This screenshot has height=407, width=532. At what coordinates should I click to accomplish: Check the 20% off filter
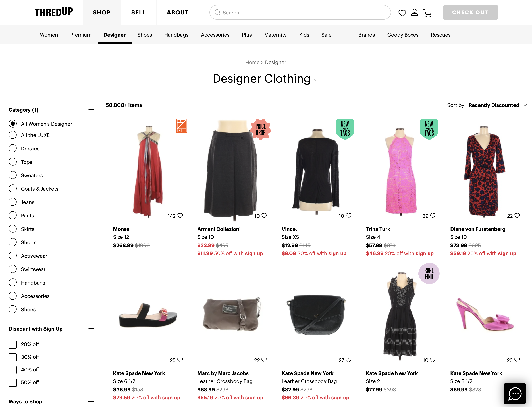pyautogui.click(x=13, y=344)
